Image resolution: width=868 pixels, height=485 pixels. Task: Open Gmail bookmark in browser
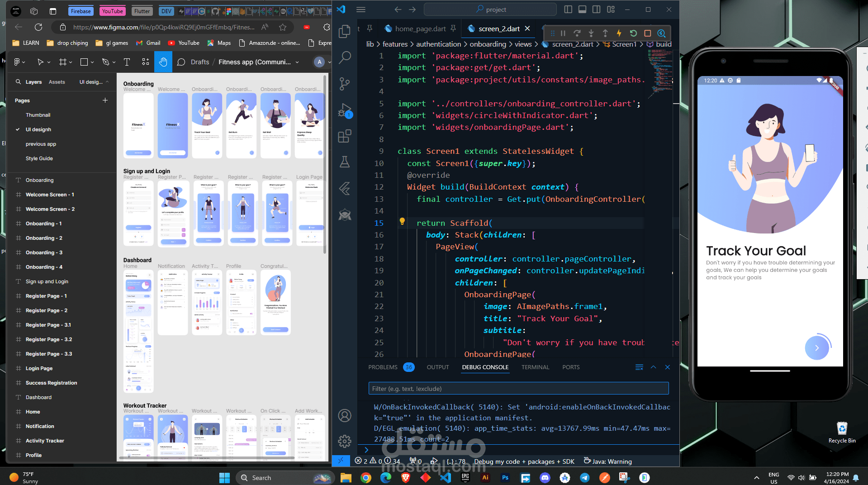[148, 43]
